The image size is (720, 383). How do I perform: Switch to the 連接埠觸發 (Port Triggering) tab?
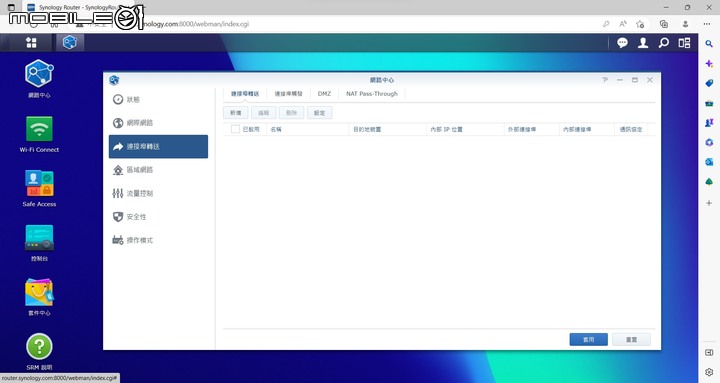tap(288, 94)
